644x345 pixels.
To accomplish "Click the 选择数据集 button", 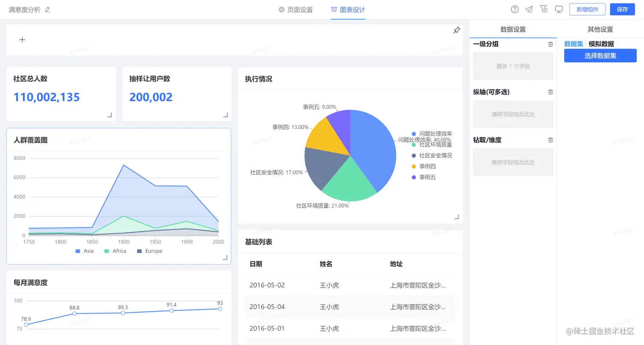I will 600,55.
